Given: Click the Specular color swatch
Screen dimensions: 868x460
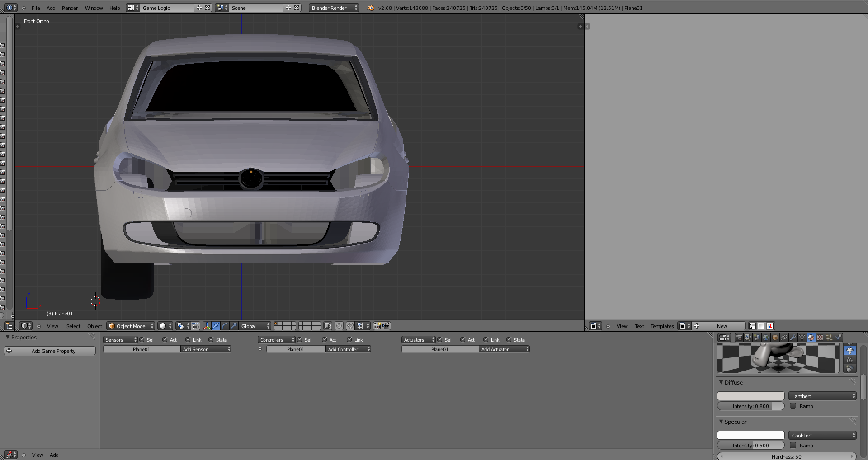Looking at the screenshot, I should click(751, 435).
